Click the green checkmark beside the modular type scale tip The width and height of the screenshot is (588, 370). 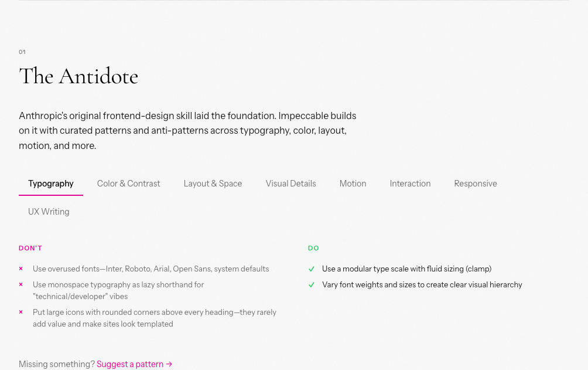click(x=311, y=269)
